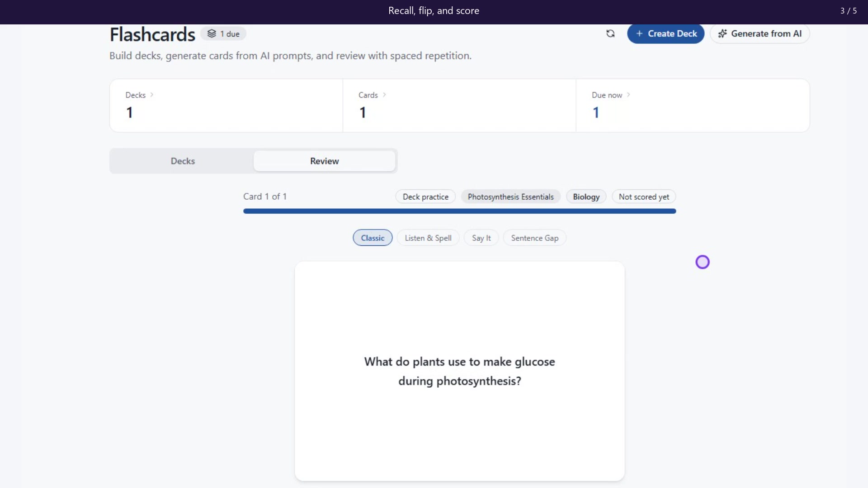
Task: Click the stacked layers icon in due badge
Action: 212,33
